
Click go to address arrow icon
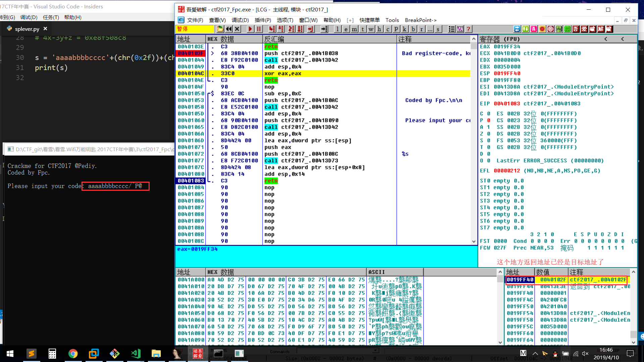point(324,29)
